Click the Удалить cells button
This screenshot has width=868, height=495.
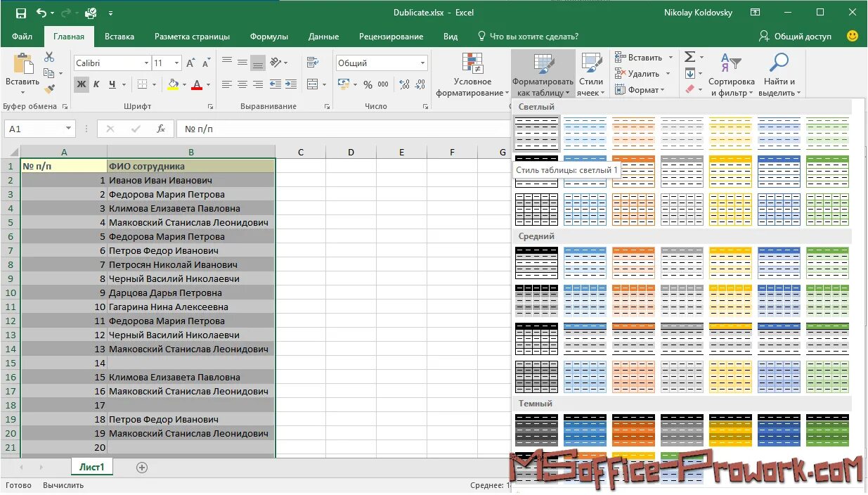[642, 74]
